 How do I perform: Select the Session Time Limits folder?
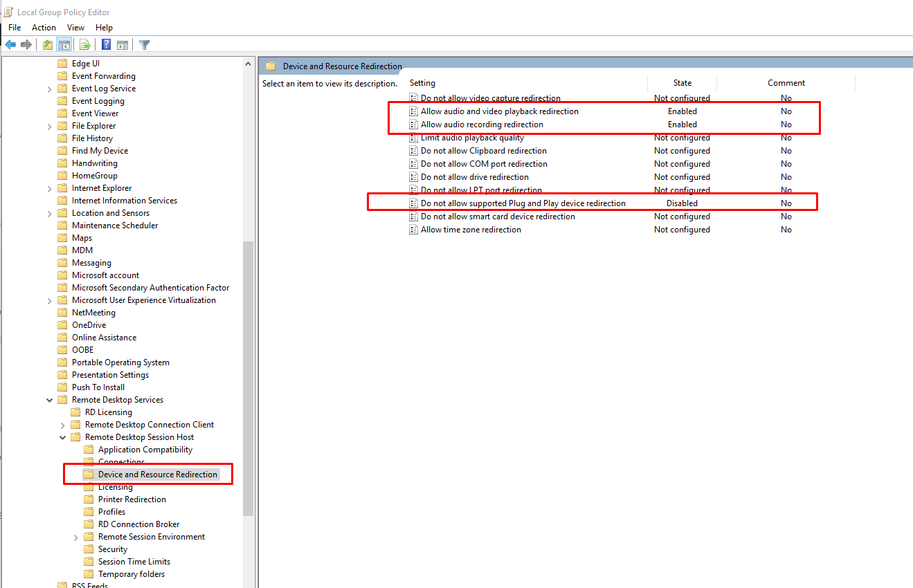(x=134, y=562)
